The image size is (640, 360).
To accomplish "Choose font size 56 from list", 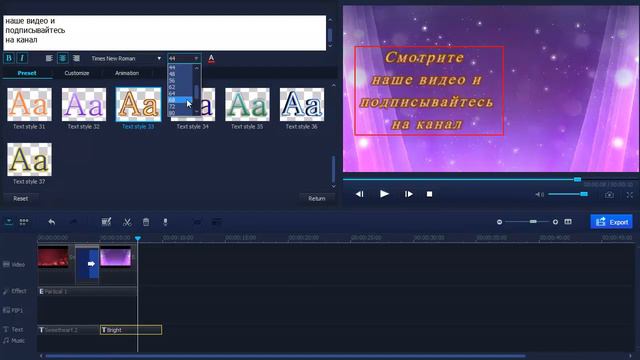I will 180,80.
